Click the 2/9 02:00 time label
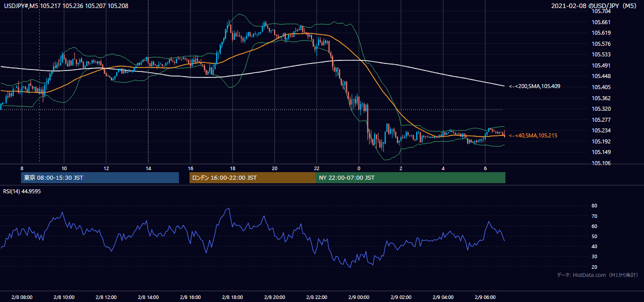This screenshot has height=302, width=644. pos(401,297)
